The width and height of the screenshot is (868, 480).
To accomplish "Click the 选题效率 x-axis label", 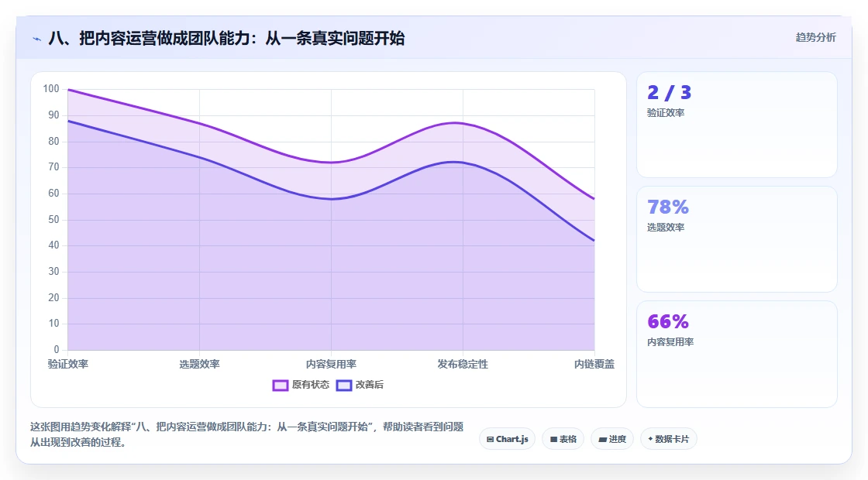I will pos(199,364).
